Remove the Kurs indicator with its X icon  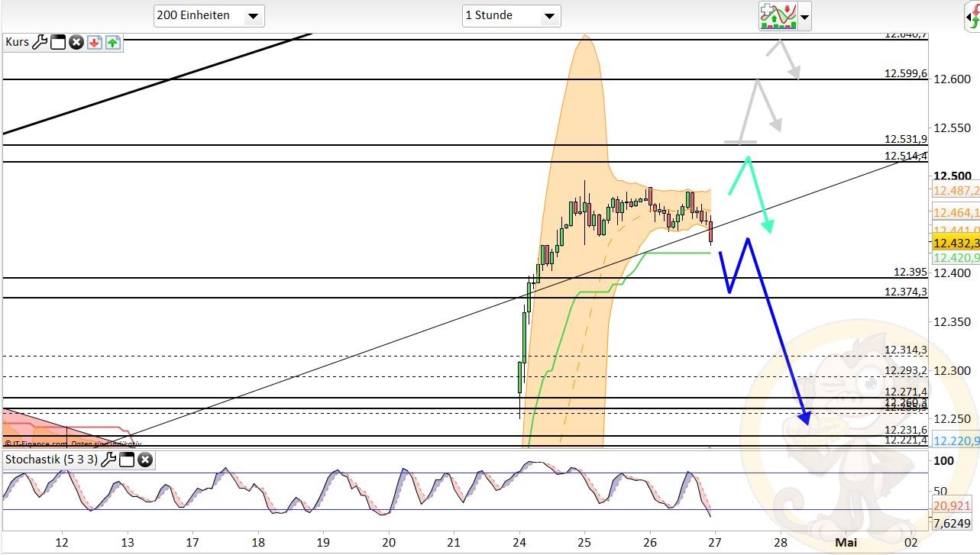(76, 43)
